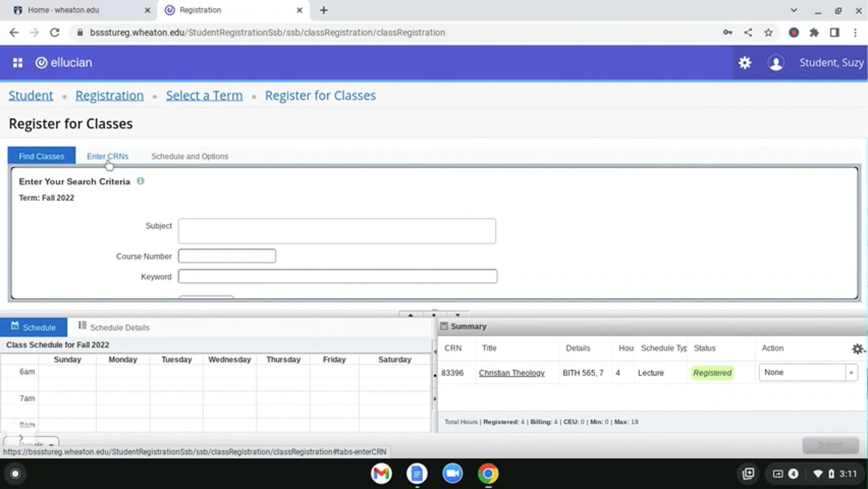Click the Ellucian logo in header
Screen dimensions: 868x489
click(64, 63)
